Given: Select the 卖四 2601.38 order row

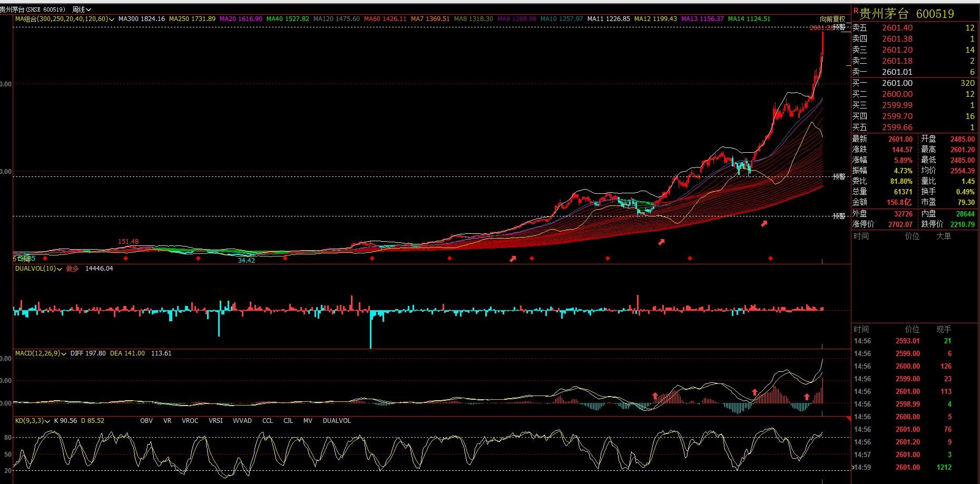Looking at the screenshot, I should click(914, 39).
